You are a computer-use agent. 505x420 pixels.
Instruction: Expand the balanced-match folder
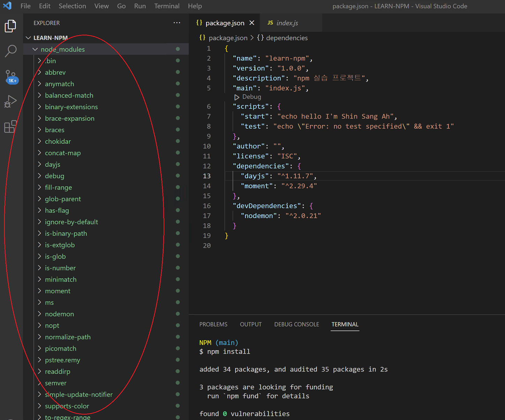pos(106,95)
